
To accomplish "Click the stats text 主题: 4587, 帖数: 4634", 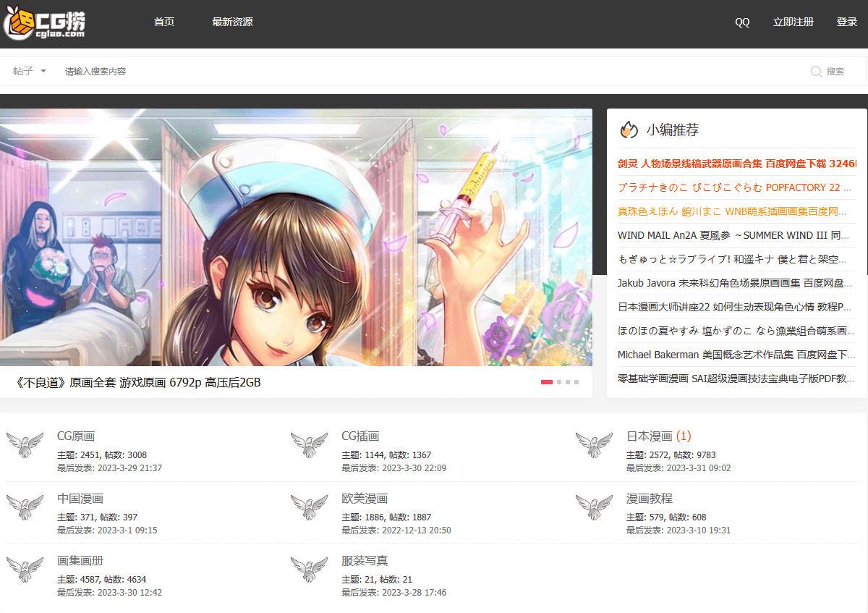I will (102, 580).
